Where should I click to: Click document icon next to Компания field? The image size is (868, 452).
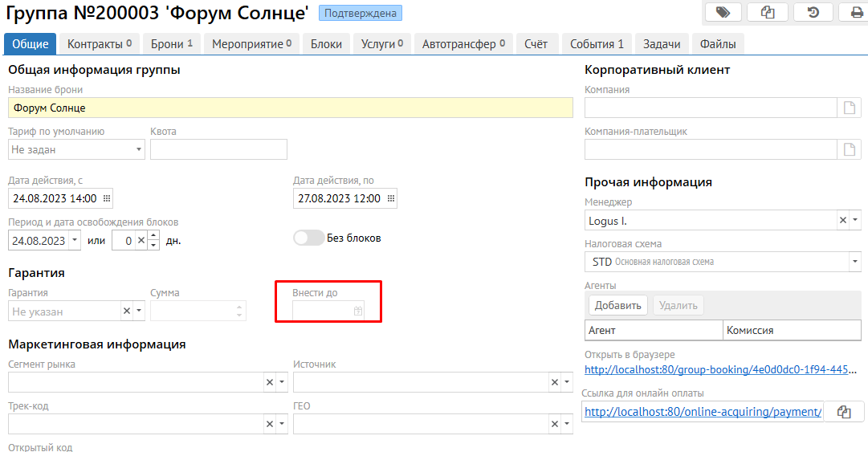click(x=848, y=108)
